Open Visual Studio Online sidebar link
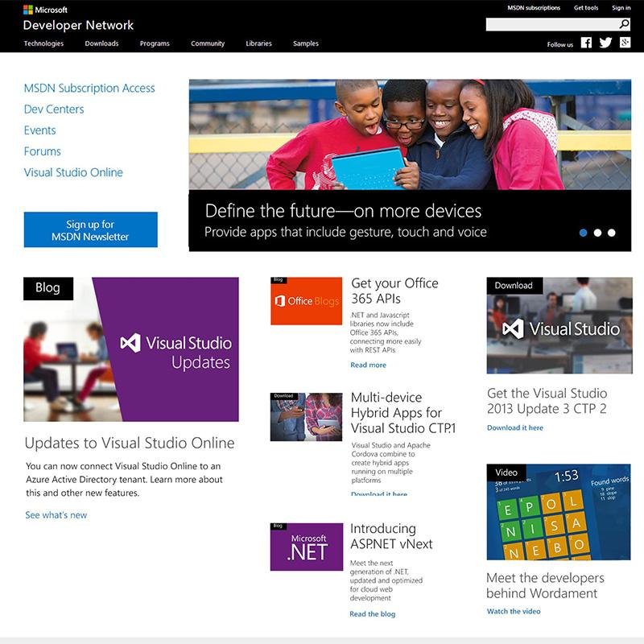This screenshot has width=644, height=644. (73, 172)
